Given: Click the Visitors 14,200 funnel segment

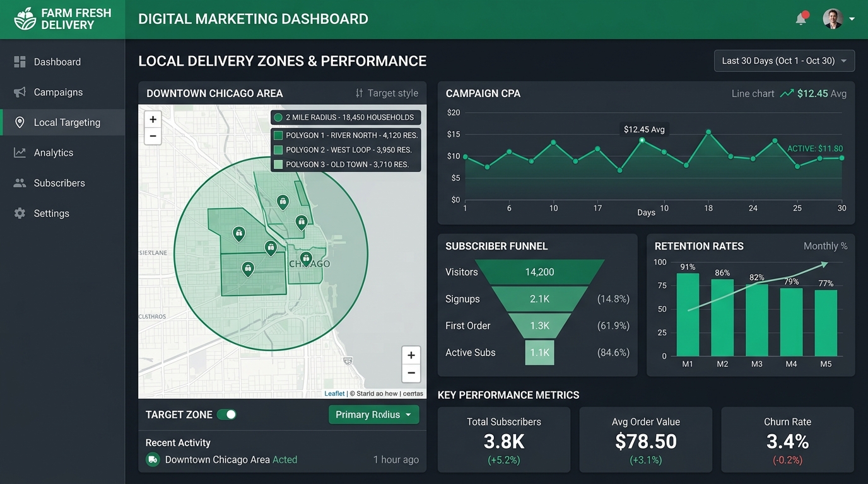Looking at the screenshot, I should (539, 272).
